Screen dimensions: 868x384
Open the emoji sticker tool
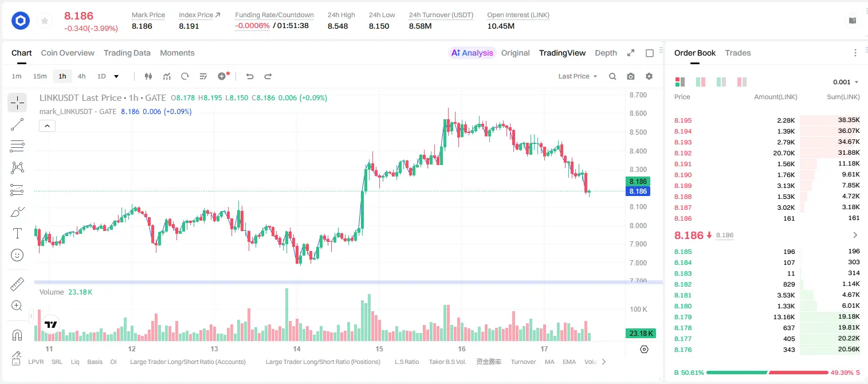tap(17, 255)
